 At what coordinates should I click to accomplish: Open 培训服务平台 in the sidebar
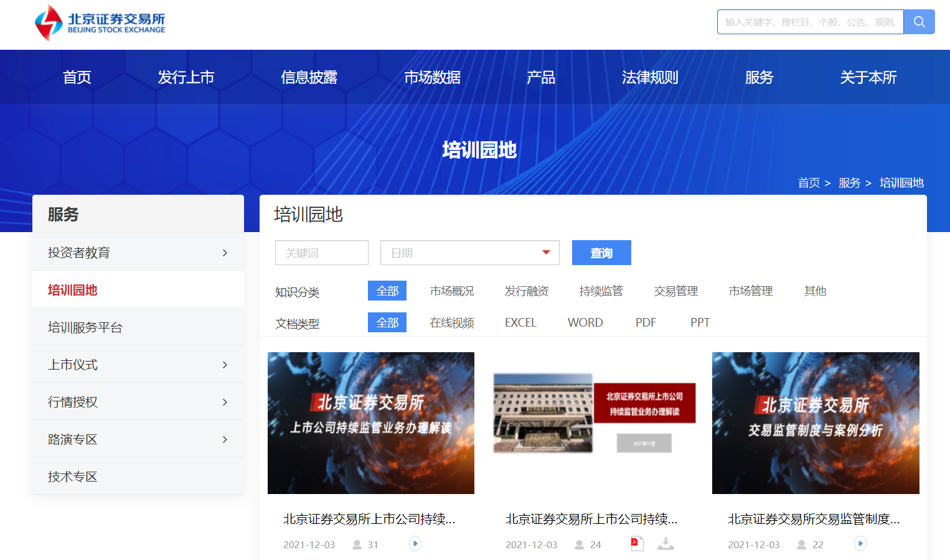pos(138,327)
